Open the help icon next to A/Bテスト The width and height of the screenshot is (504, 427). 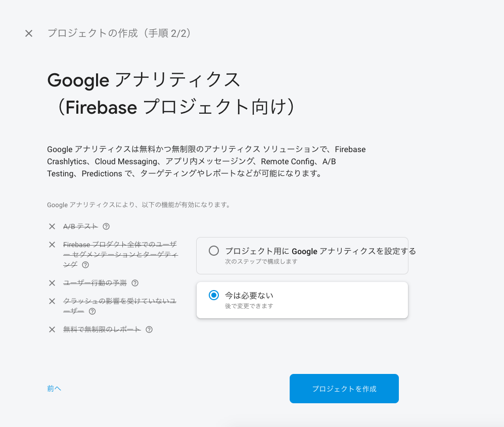click(x=106, y=226)
